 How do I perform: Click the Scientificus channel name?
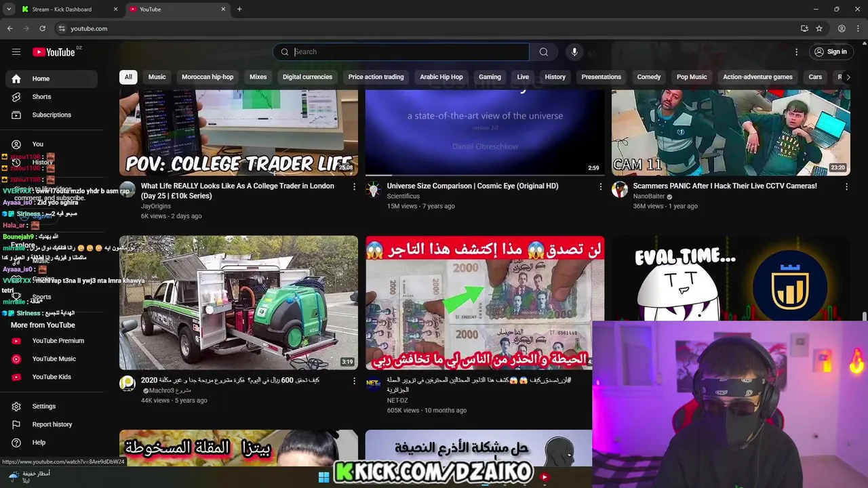point(403,197)
